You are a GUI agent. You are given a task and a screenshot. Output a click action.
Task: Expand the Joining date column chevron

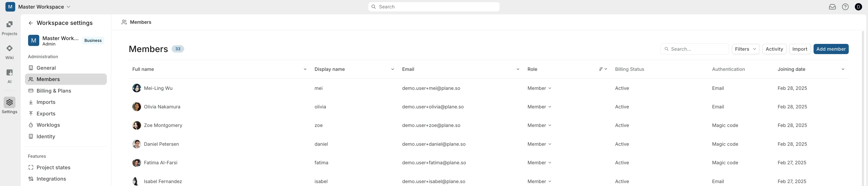tap(843, 69)
